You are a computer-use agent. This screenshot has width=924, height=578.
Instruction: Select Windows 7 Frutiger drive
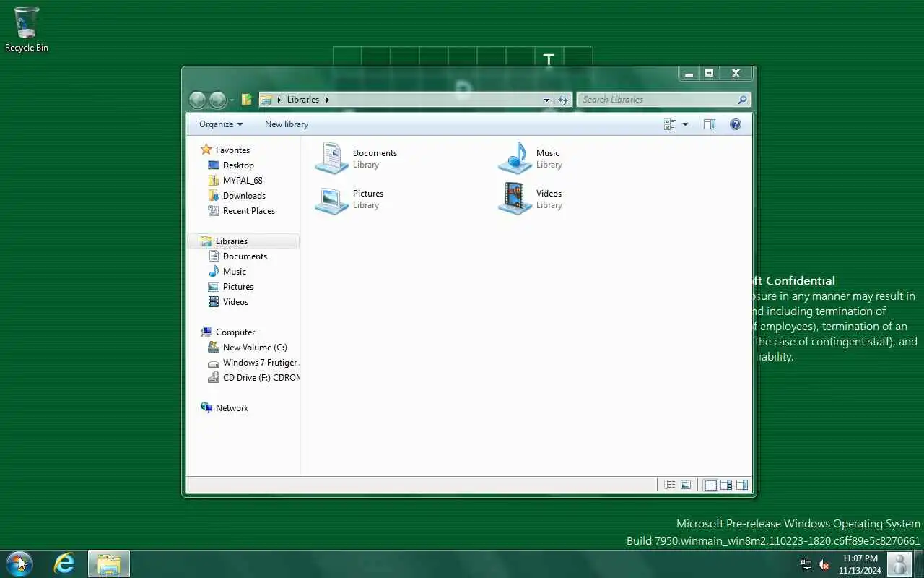(253, 362)
